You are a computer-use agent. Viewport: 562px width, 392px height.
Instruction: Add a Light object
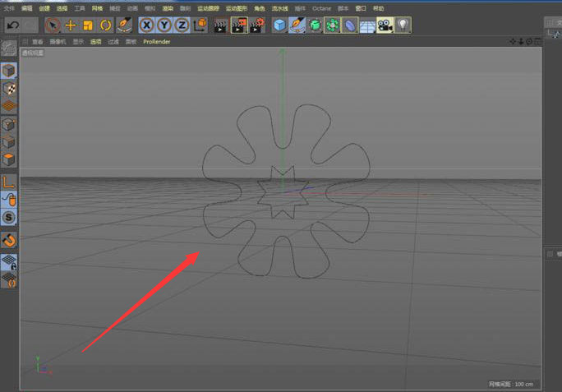pos(403,25)
